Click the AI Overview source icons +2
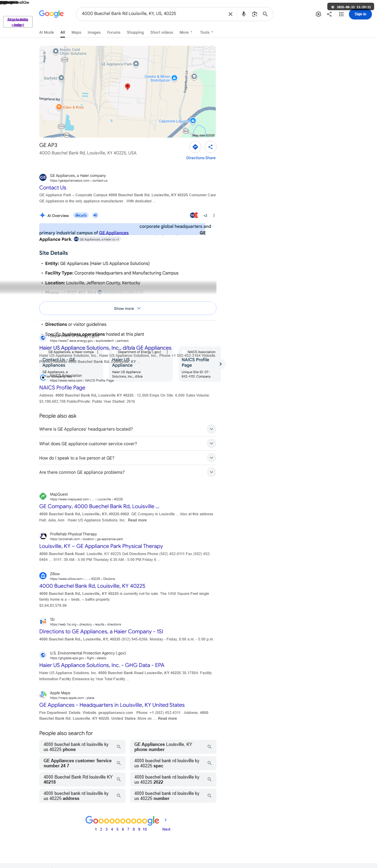 tap(199, 215)
